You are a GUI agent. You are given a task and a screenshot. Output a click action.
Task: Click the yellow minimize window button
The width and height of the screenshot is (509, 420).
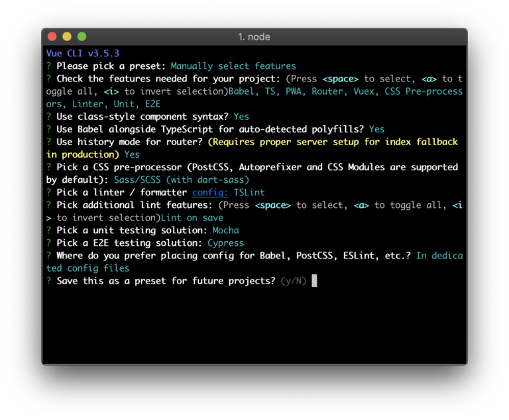coord(67,36)
